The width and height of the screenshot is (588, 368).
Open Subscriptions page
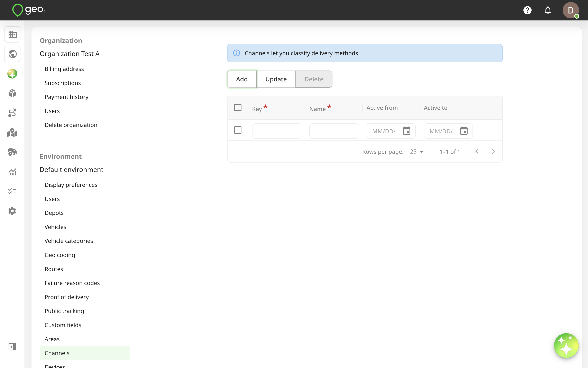pos(63,83)
